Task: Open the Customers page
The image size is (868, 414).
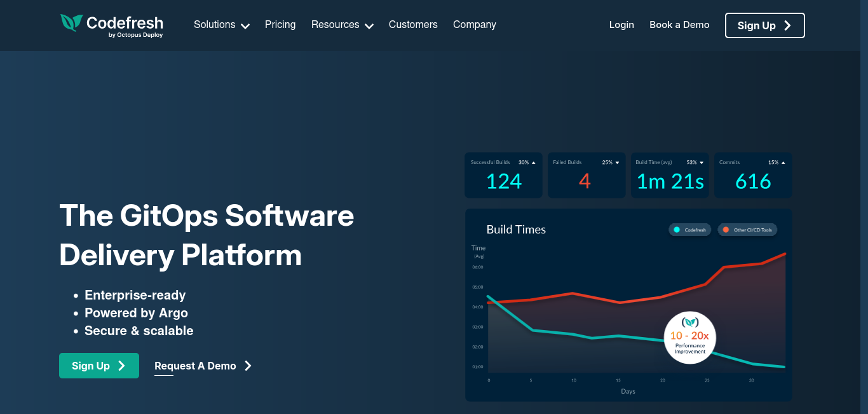Action: pos(413,25)
